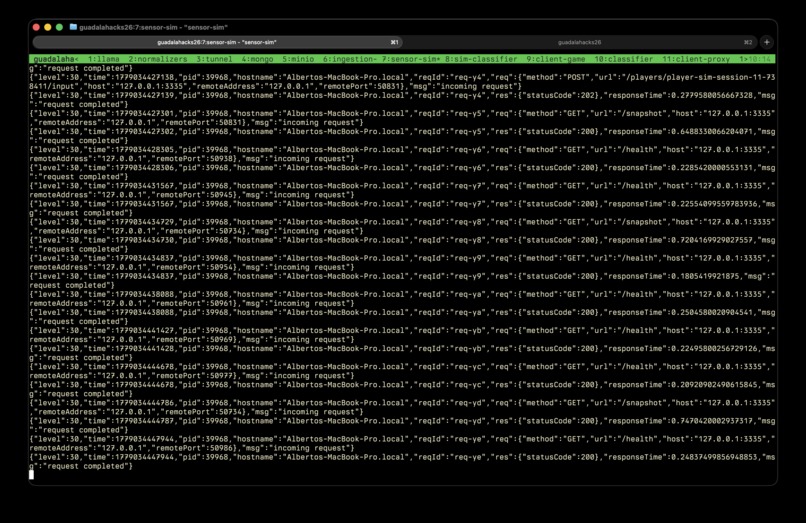Select tmux window 11:client-proxy
Image resolution: width=806 pixels, height=523 pixels.
point(696,59)
